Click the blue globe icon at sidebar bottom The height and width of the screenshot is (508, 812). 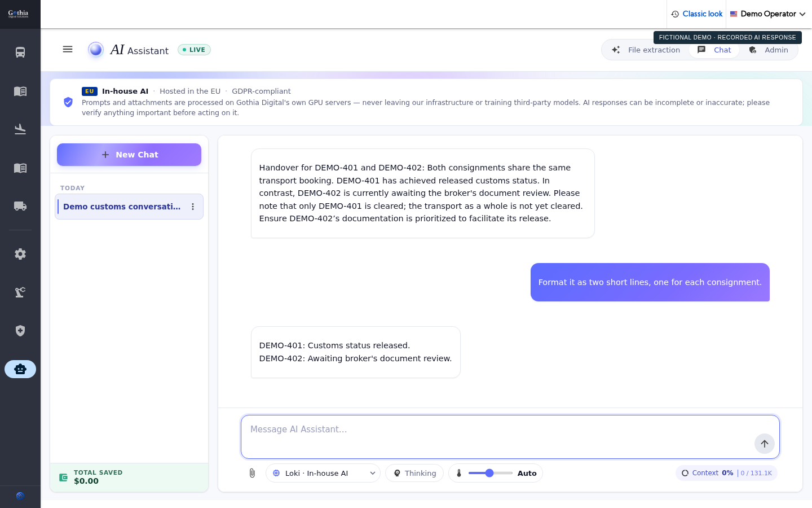(x=20, y=496)
